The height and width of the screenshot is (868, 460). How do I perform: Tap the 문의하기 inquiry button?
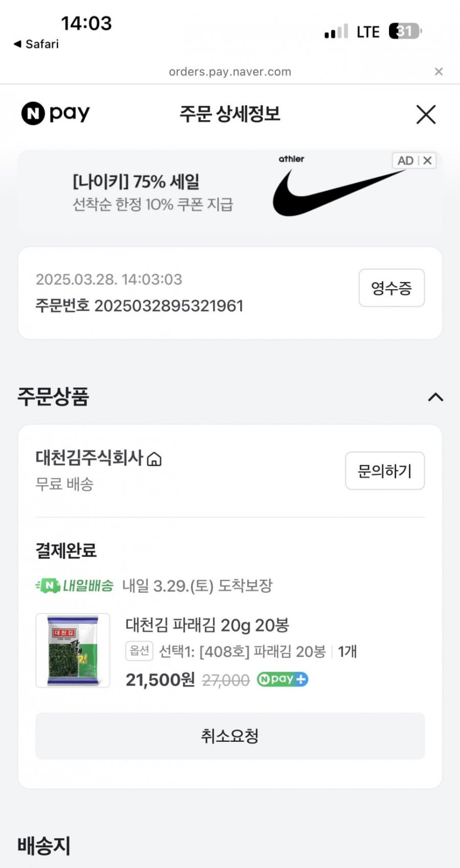385,471
